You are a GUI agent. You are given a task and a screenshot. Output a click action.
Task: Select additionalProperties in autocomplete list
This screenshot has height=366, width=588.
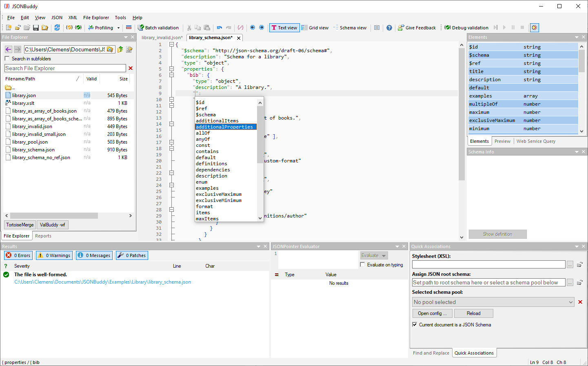pos(226,127)
